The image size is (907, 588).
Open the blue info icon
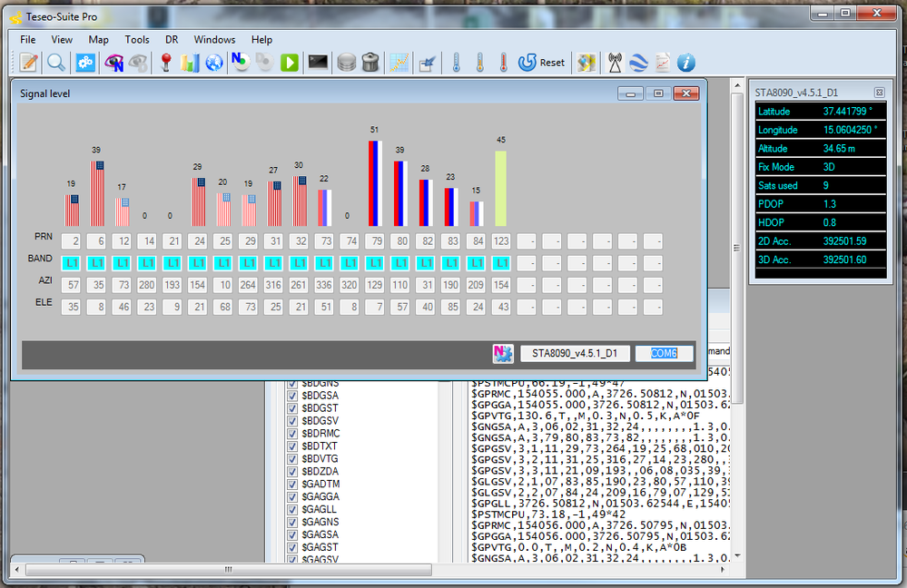click(x=686, y=63)
